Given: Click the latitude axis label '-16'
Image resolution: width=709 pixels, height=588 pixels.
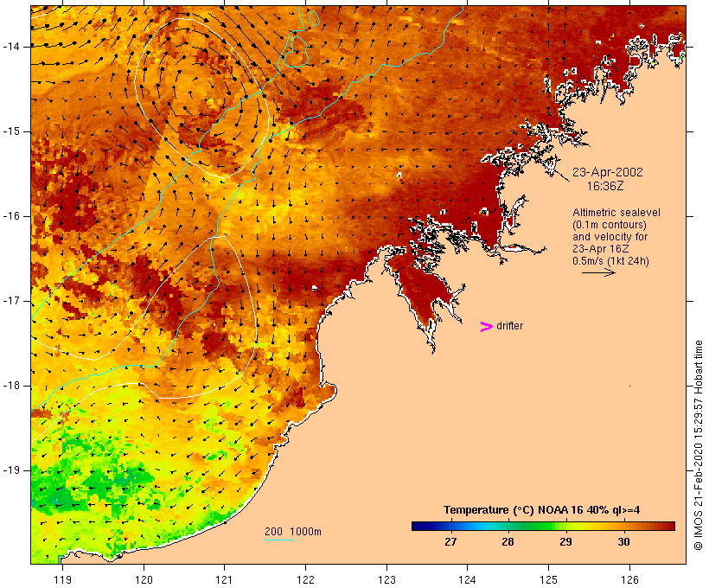Looking at the screenshot, I should pyautogui.click(x=11, y=216).
